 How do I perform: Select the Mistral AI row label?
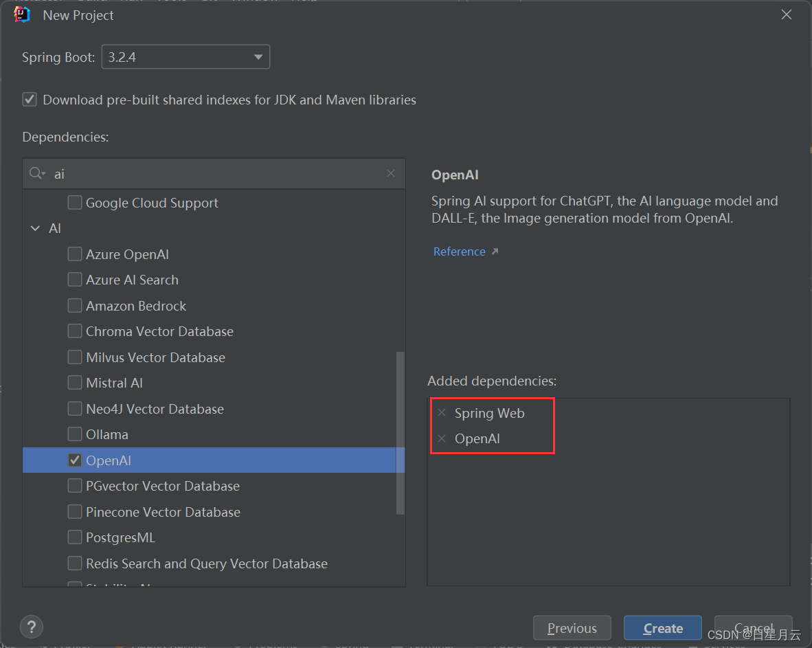coord(114,383)
